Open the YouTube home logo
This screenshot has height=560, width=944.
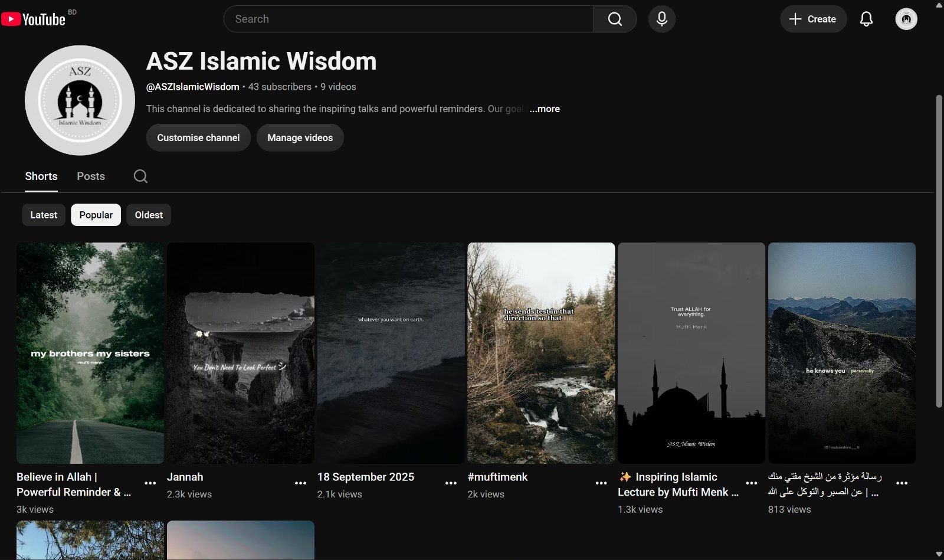coord(33,19)
